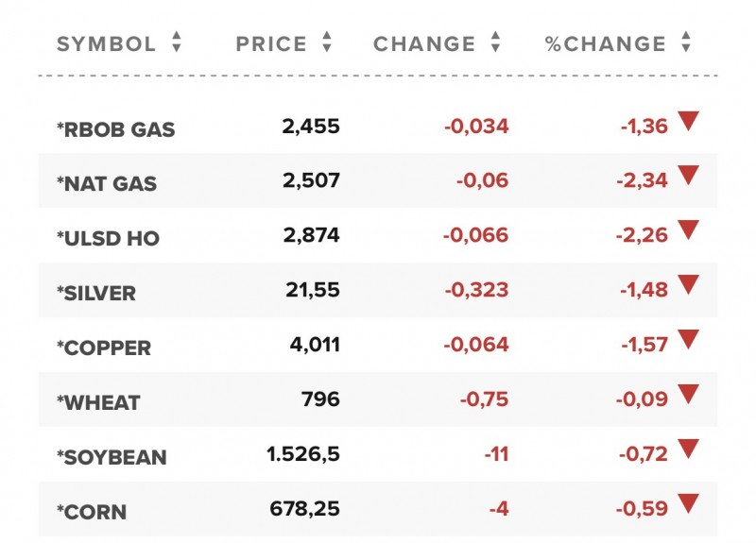
Task: Click sort arrows next to SYMBOL header
Action: tap(176, 42)
